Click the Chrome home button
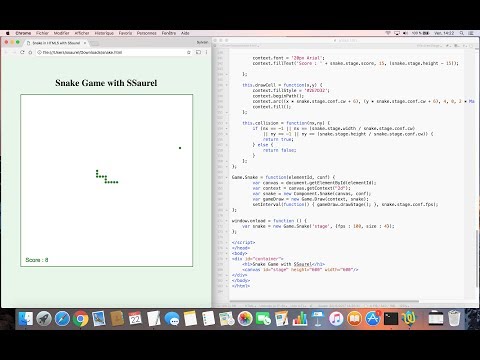 pyautogui.click(x=30, y=52)
